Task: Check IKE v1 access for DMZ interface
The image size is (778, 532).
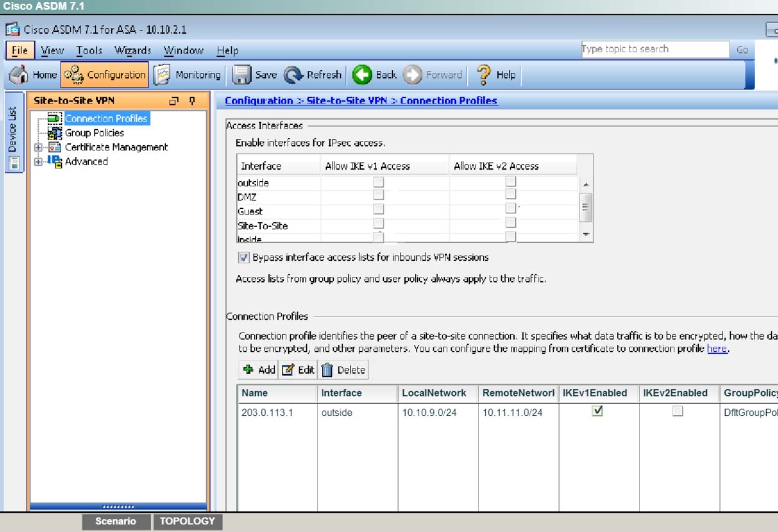Action: 379,196
